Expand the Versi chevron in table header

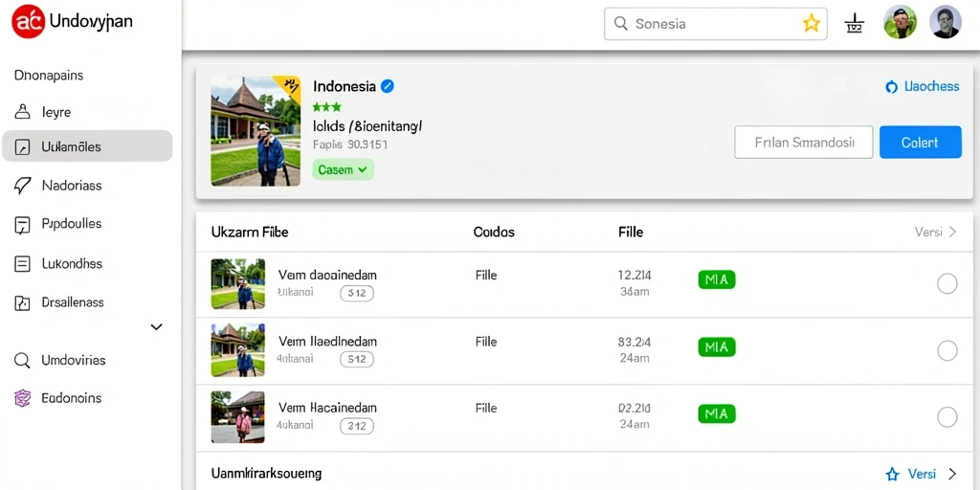coord(952,232)
